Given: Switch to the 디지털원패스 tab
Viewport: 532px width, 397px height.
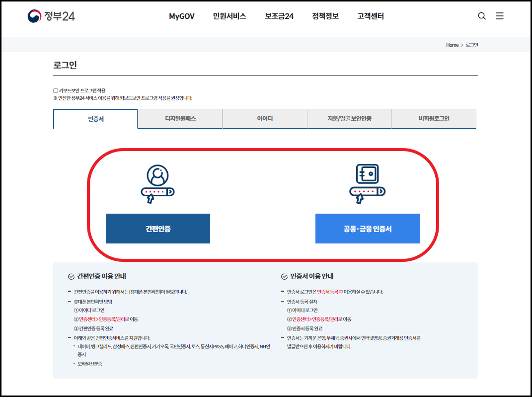Looking at the screenshot, I should tap(180, 119).
